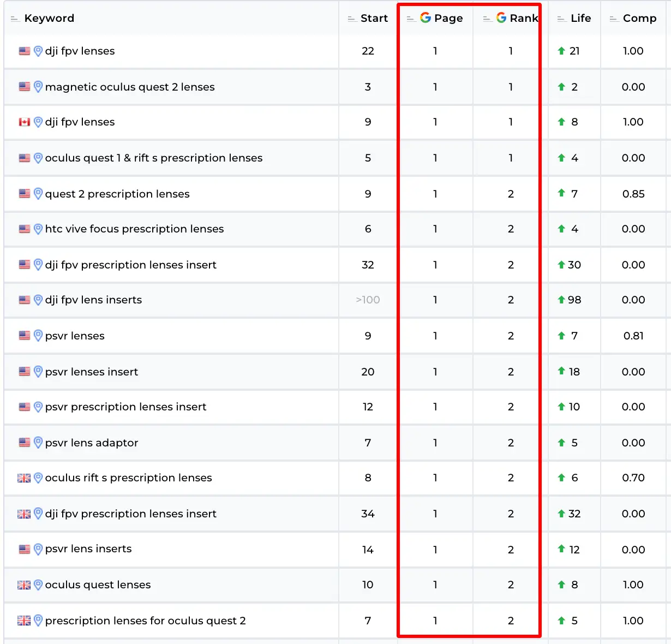The image size is (671, 644).
Task: Click location pin for psvr lens adaptor
Action: tap(38, 443)
